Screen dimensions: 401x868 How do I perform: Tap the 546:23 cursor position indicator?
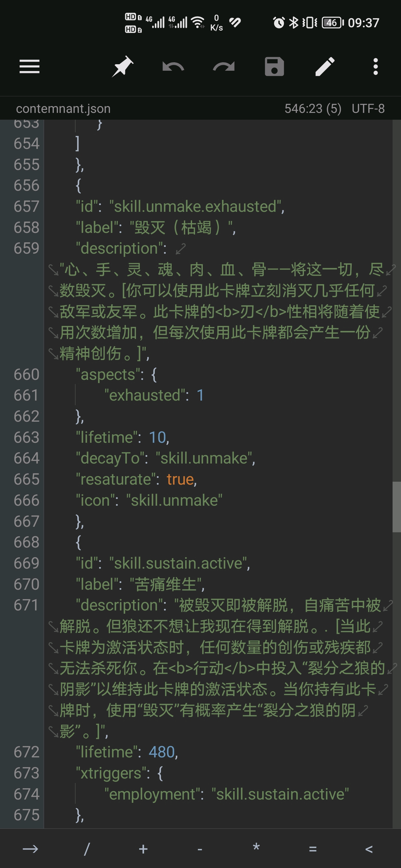tap(313, 108)
